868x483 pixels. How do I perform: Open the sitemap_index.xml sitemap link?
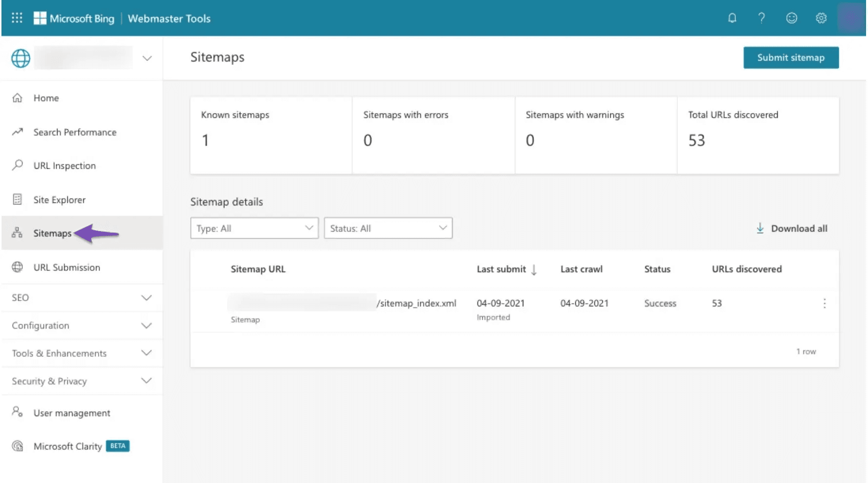point(417,303)
